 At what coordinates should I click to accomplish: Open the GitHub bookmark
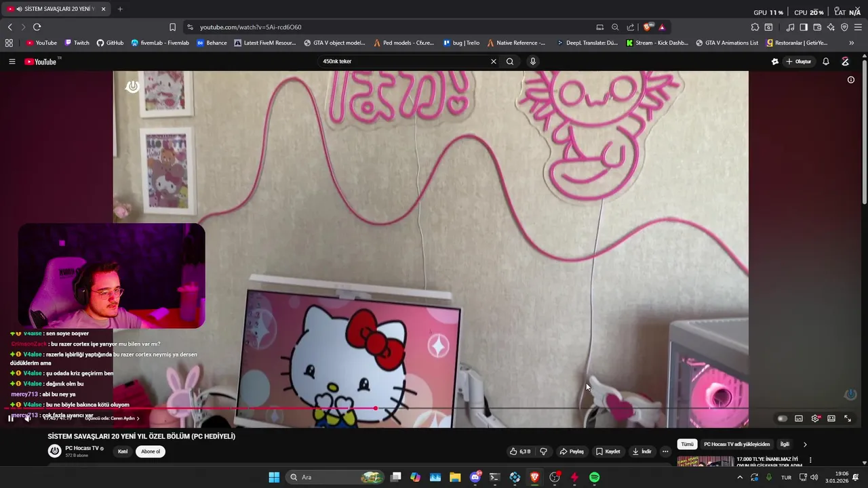pyautogui.click(x=110, y=43)
